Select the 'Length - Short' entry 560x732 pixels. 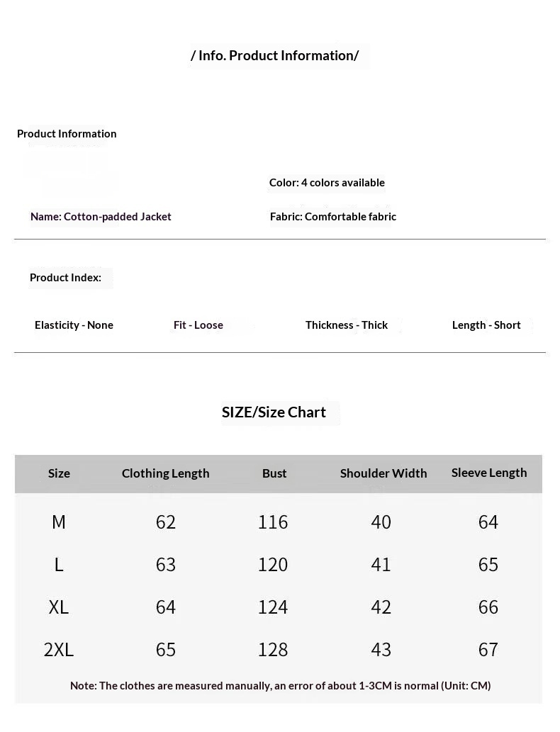[x=486, y=325]
